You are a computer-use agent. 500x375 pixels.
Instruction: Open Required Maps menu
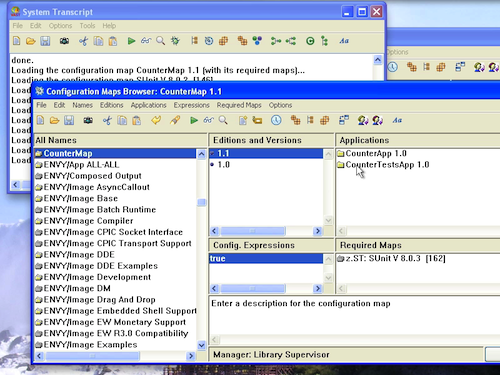239,105
